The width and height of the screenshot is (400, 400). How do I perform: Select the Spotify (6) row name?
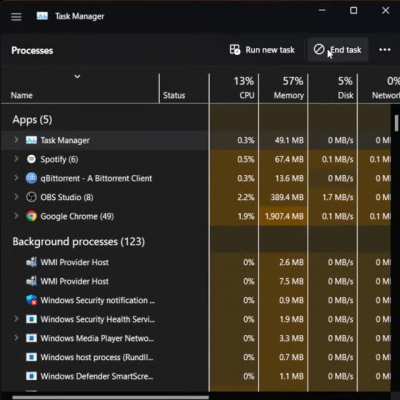click(x=59, y=159)
